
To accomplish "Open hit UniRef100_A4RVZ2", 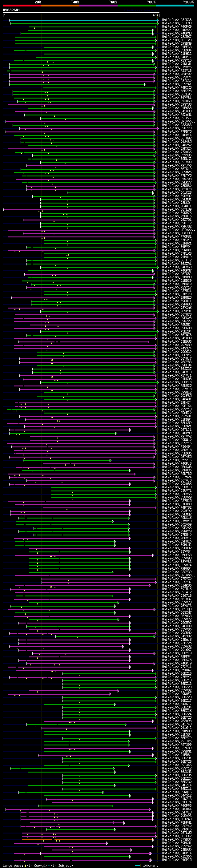I will pos(176,30).
